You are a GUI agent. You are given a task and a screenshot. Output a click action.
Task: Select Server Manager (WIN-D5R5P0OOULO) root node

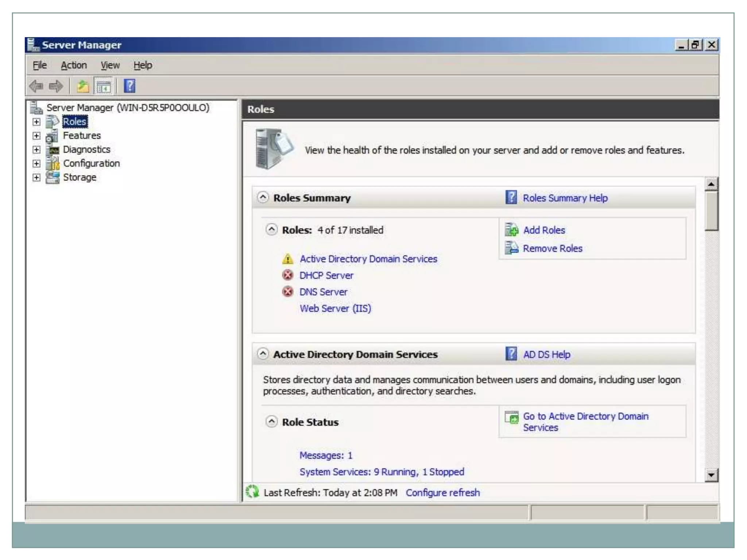pyautogui.click(x=128, y=108)
